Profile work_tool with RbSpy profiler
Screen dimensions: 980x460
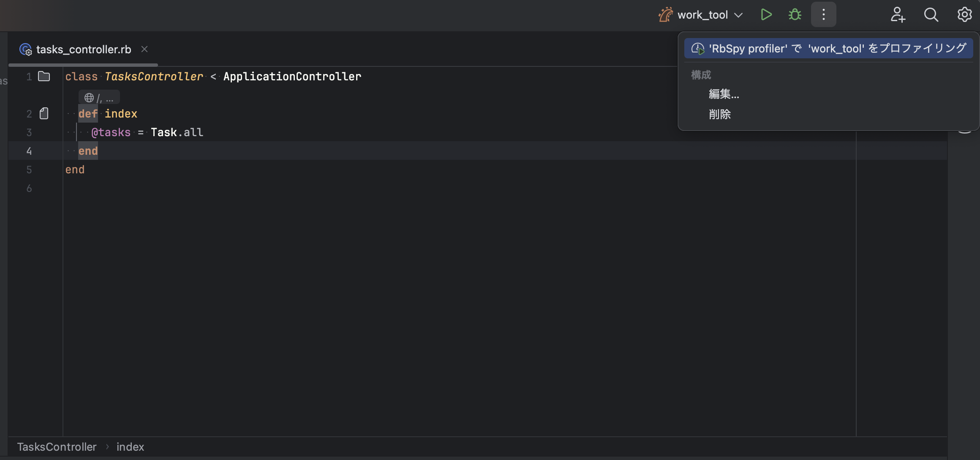pyautogui.click(x=828, y=49)
